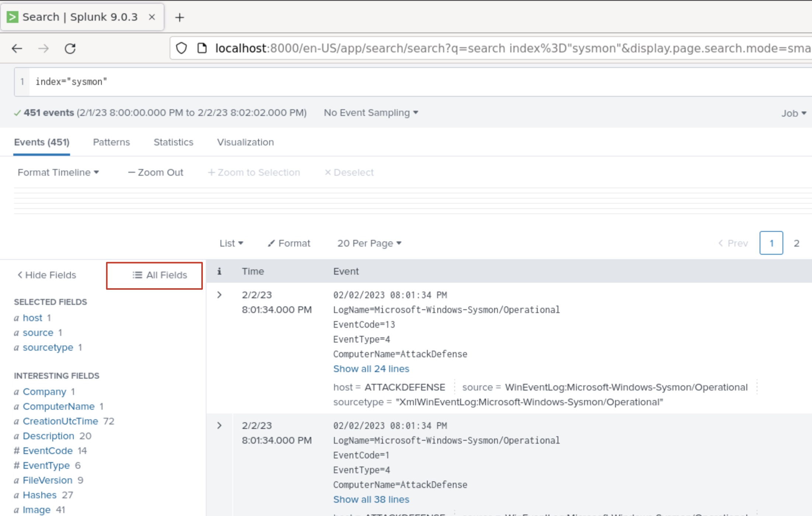Click EventCode=13 text in first event
812x516 pixels.
pyautogui.click(x=364, y=324)
